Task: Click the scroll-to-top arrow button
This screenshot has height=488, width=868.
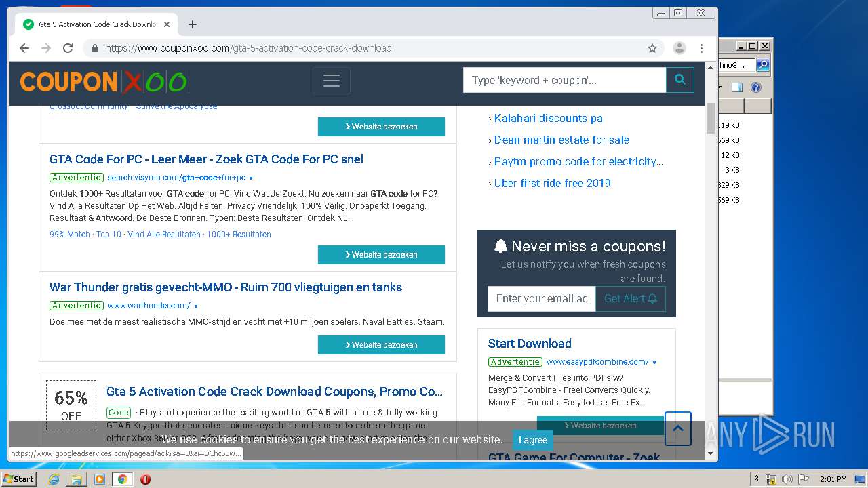Action: [x=678, y=429]
